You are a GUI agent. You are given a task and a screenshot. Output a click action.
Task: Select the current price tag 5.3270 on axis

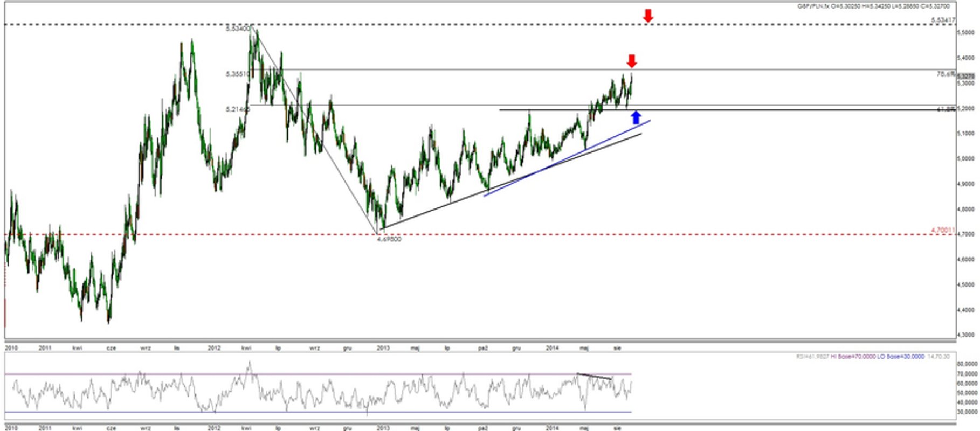[x=965, y=77]
